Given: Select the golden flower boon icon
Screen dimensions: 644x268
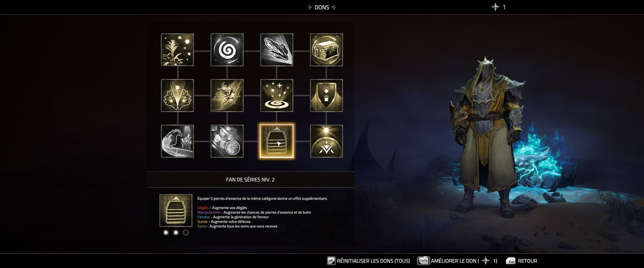Looking at the screenshot, I should [x=227, y=95].
